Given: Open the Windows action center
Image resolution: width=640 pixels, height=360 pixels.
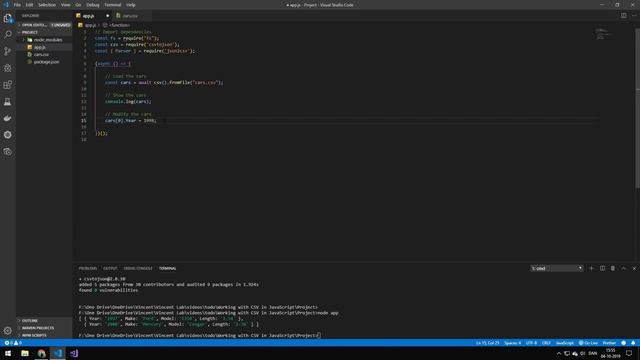Looking at the screenshot, I should tap(629, 353).
